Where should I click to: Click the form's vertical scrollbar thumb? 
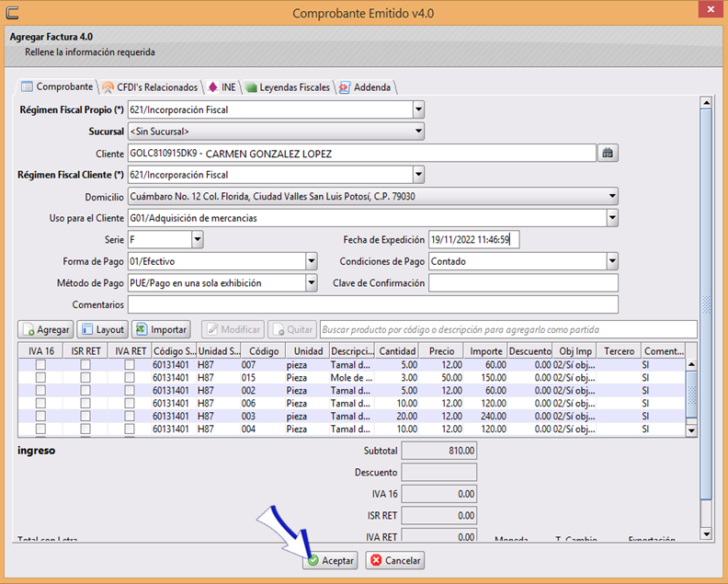pos(706,303)
